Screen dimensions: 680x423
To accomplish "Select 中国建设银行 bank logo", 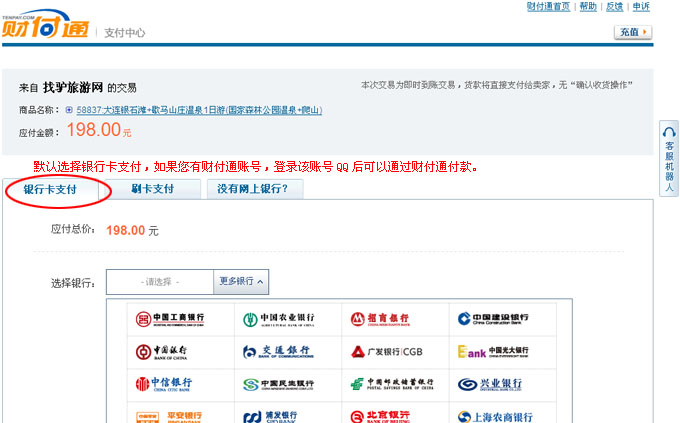I will (493, 319).
